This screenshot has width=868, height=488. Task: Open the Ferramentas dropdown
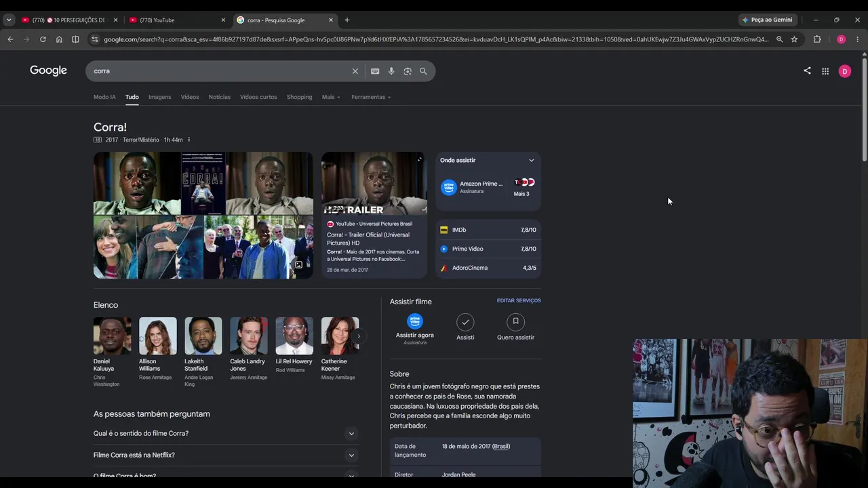coord(371,97)
